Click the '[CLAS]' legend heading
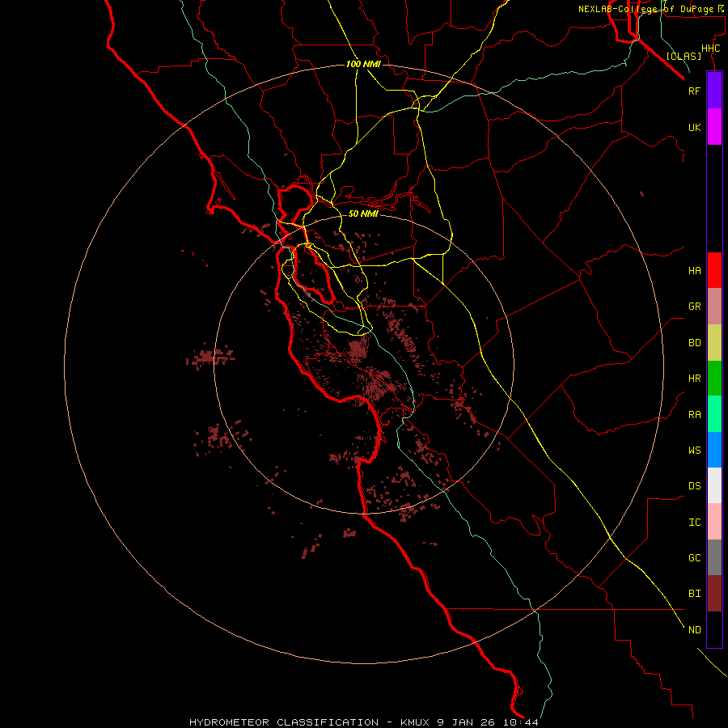This screenshot has width=728, height=728. tap(684, 56)
